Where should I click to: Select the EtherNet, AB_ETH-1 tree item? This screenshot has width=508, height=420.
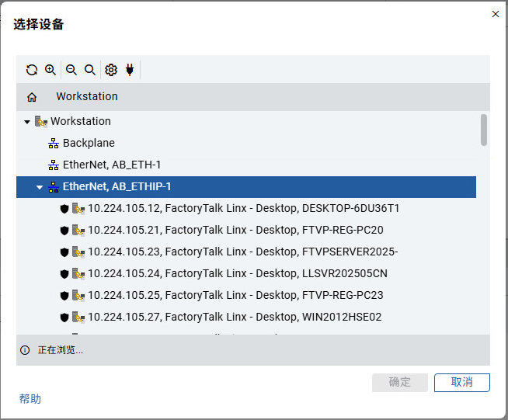112,165
